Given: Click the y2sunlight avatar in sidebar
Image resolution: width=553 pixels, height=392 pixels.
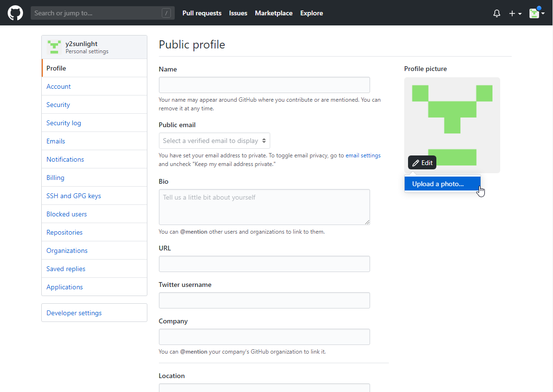Looking at the screenshot, I should point(54,47).
